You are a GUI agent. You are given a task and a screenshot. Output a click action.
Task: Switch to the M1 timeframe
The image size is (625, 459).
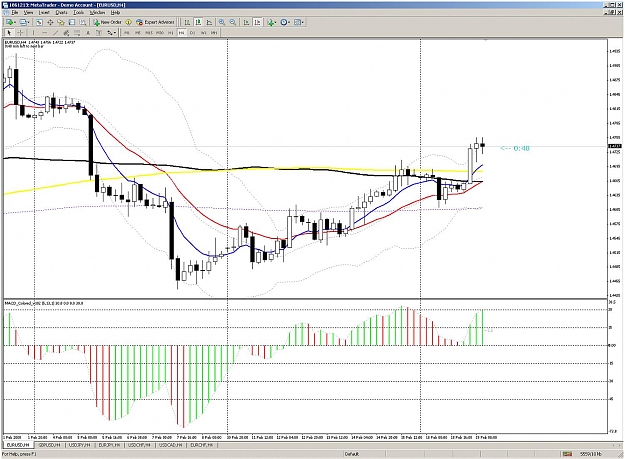[127, 33]
